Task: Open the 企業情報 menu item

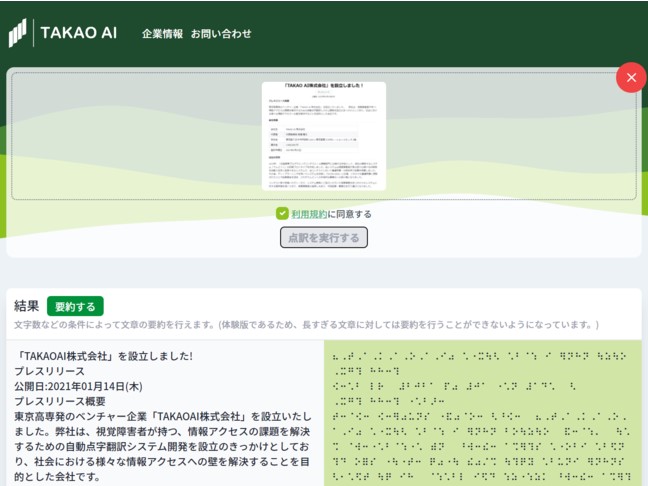Action: click(162, 33)
